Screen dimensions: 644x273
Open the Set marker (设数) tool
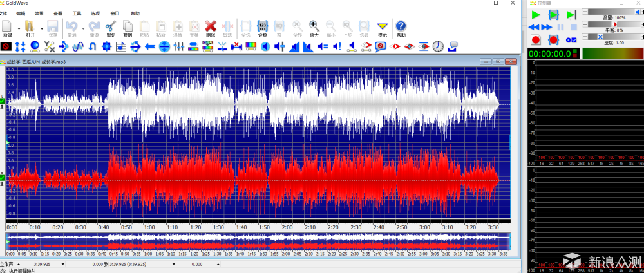coord(262,29)
